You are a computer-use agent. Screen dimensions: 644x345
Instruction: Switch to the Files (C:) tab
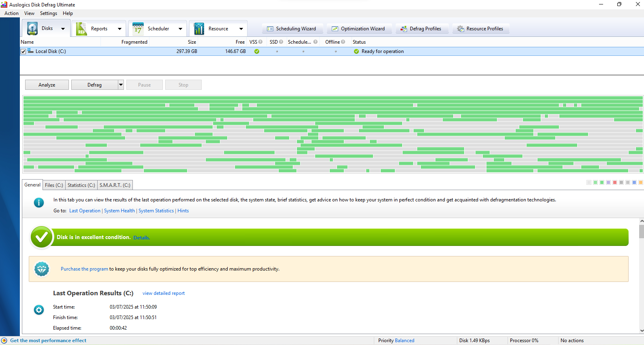tap(54, 185)
